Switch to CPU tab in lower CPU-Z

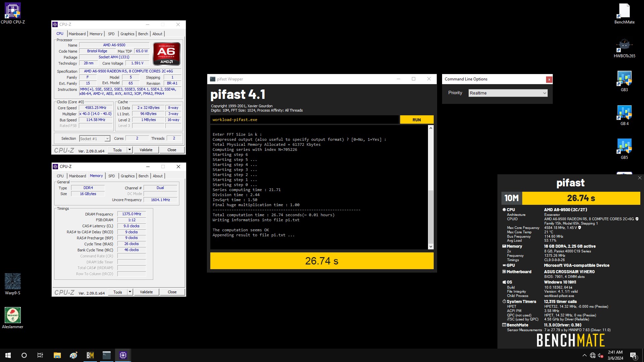[60, 176]
